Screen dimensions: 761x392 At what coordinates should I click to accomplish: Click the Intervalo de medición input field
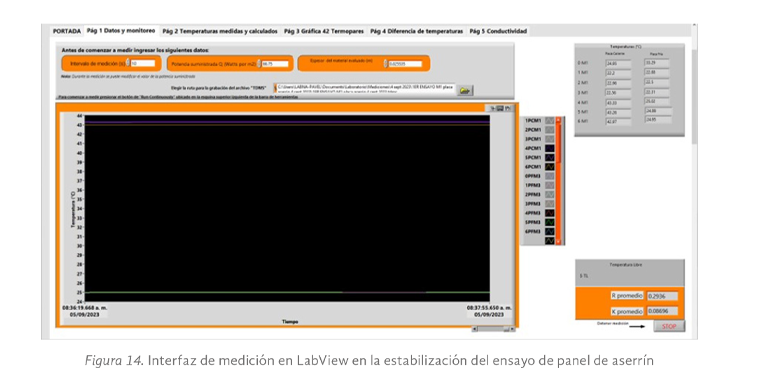[x=143, y=64]
